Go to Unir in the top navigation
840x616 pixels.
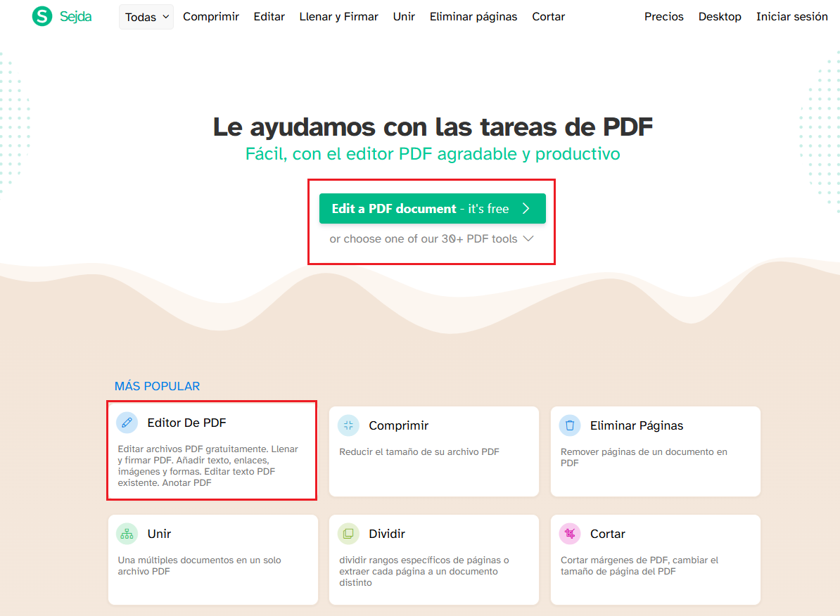[404, 16]
